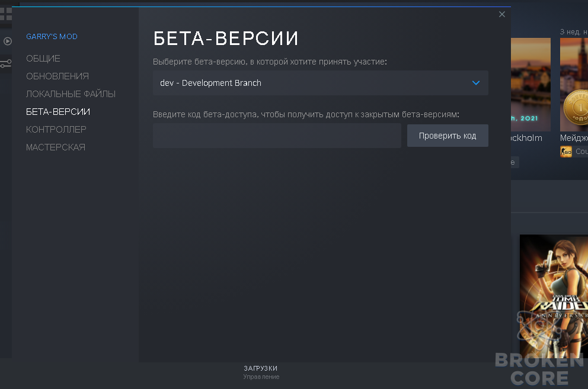Open the Stockholm 2021 news thumbnail

(x=531, y=84)
